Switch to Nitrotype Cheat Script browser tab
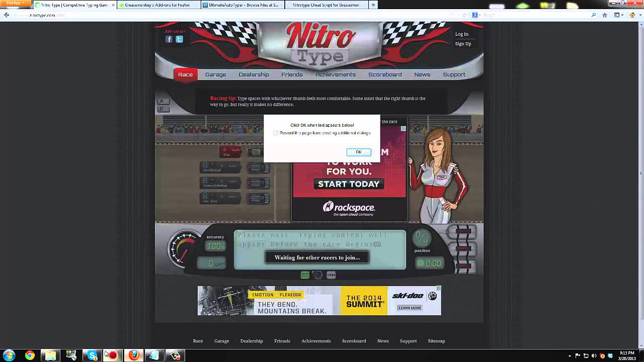Image resolution: width=644 pixels, height=362 pixels. tap(325, 5)
